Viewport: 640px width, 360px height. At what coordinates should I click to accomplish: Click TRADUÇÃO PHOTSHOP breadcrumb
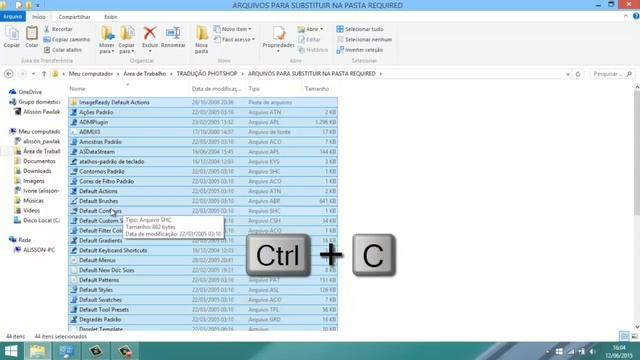(x=207, y=74)
